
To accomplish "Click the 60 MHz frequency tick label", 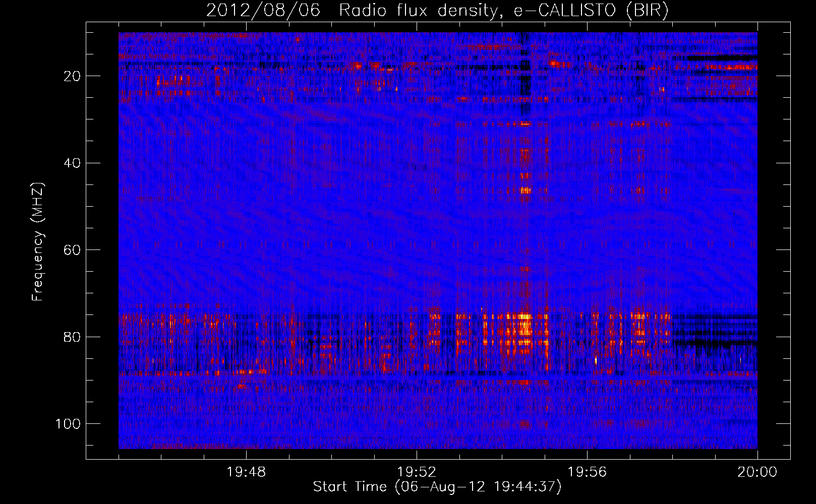I will coord(72,250).
